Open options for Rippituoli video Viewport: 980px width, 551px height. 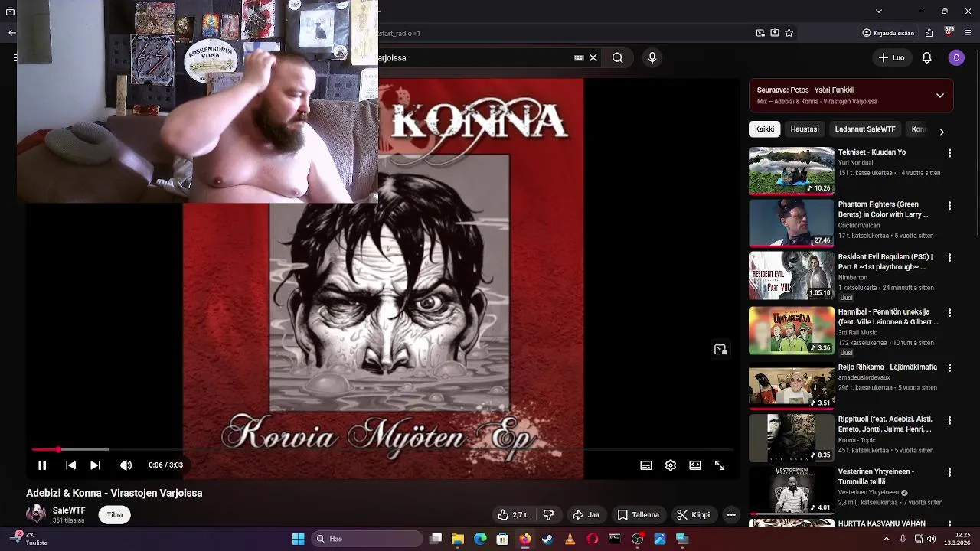pos(950,420)
